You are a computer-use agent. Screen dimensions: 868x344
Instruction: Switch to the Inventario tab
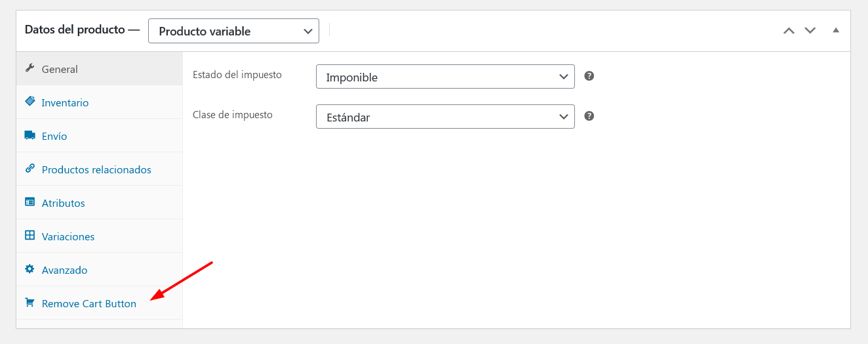[x=100, y=102]
